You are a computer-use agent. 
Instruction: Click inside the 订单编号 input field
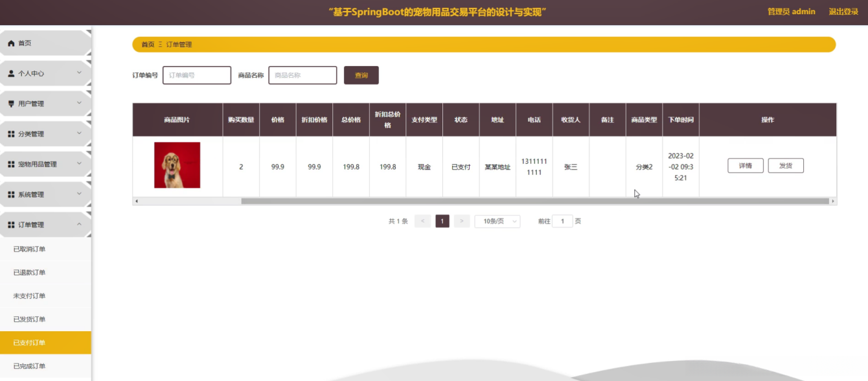tap(196, 75)
